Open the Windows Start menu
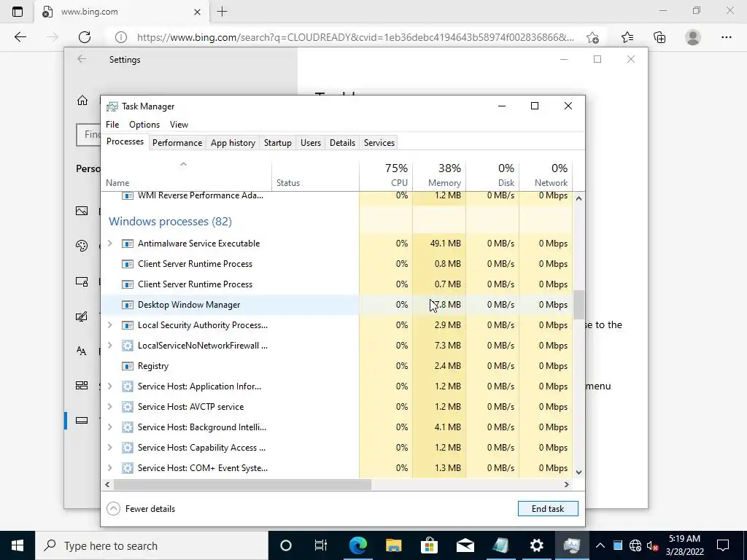747x560 pixels. [x=18, y=545]
